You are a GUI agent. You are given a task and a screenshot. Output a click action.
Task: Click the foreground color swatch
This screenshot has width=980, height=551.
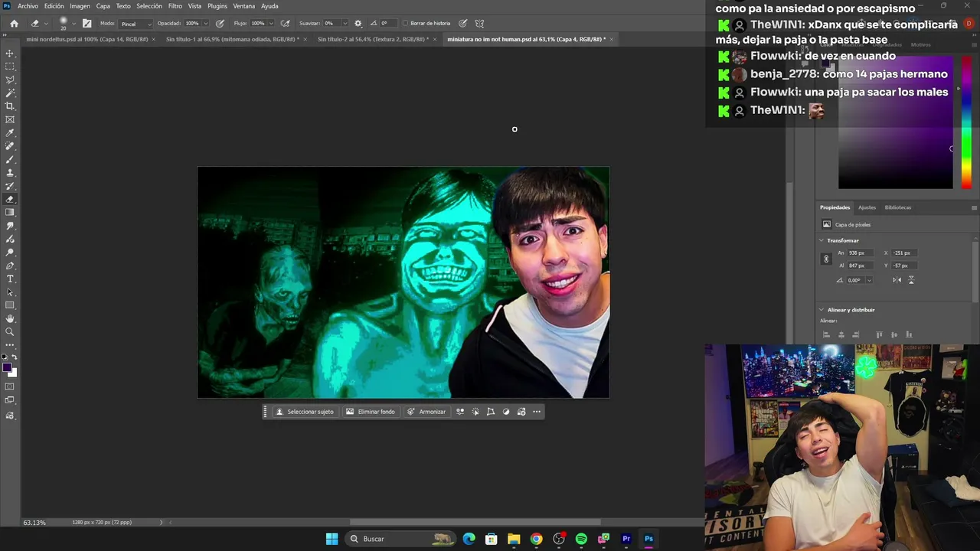coord(7,368)
